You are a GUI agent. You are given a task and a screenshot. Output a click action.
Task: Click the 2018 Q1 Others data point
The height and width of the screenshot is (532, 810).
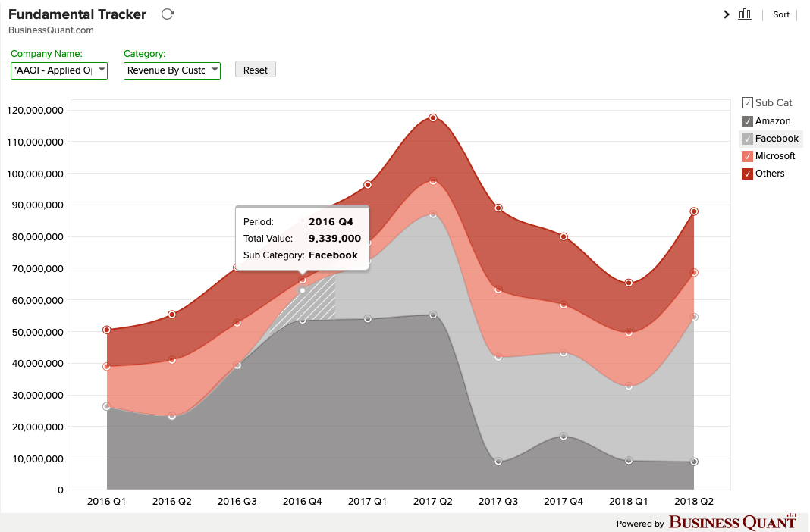(629, 283)
